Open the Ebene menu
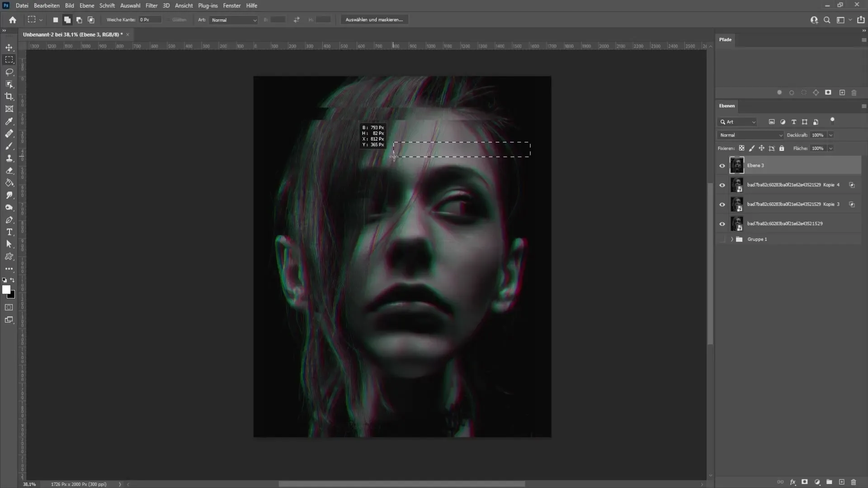Screen dimensions: 868x488 tap(87, 5)
